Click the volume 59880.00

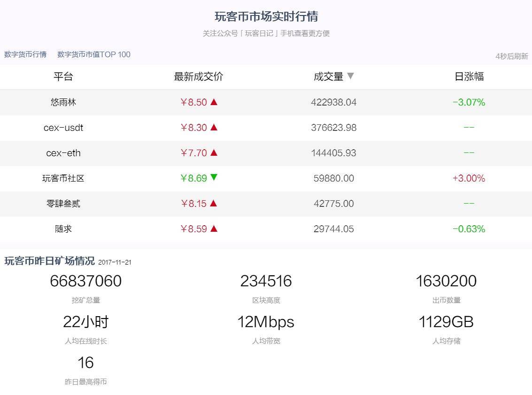(x=334, y=178)
